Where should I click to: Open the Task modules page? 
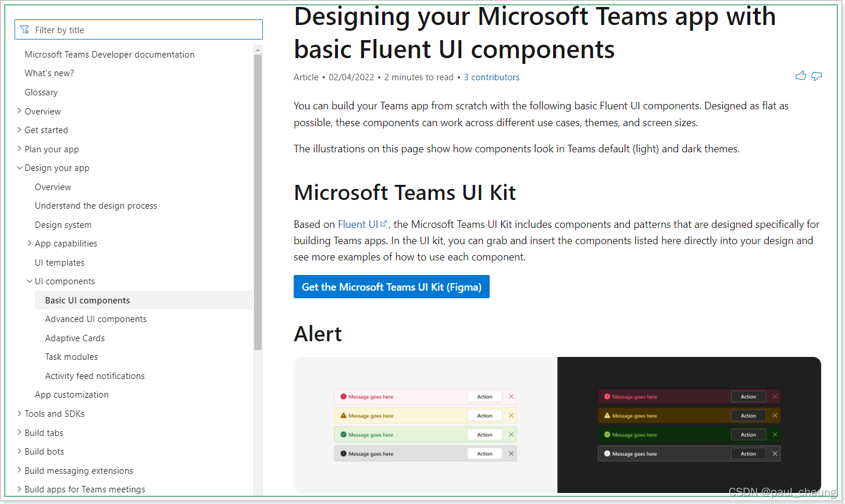[71, 356]
